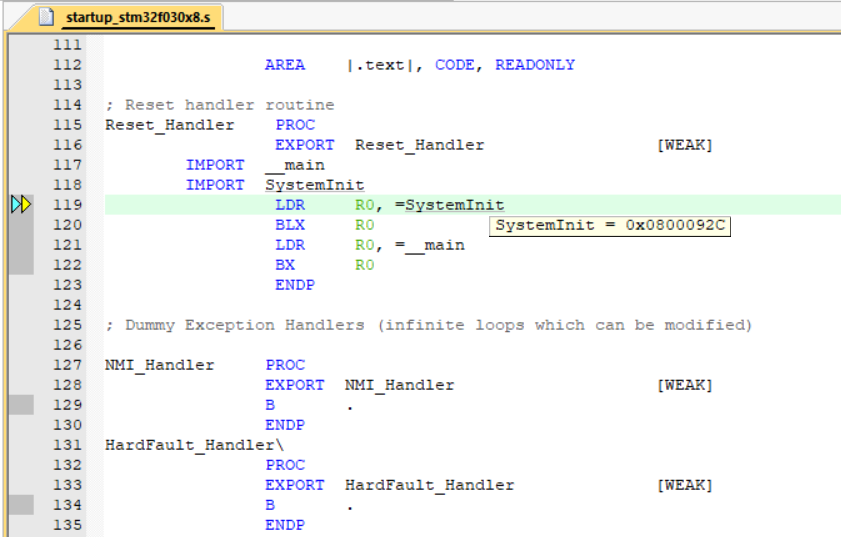The height and width of the screenshot is (537, 841).
Task: Click the |.text| section name
Action: (x=380, y=65)
